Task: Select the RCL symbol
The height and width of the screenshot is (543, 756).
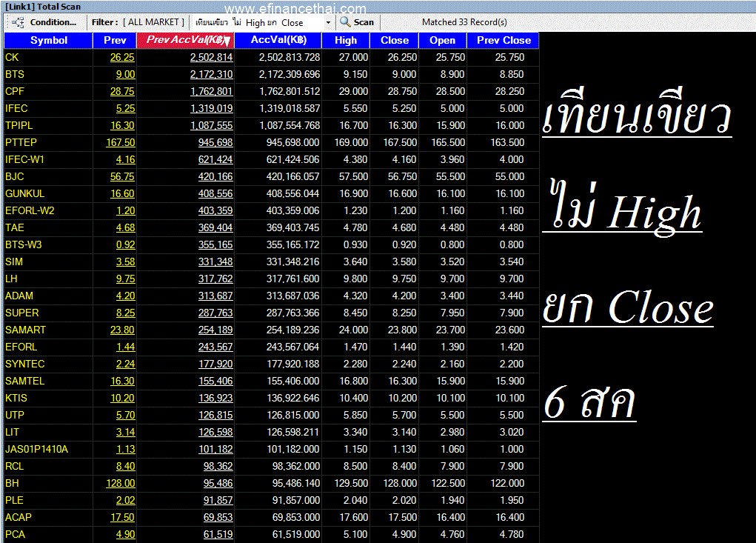Action: click(15, 466)
